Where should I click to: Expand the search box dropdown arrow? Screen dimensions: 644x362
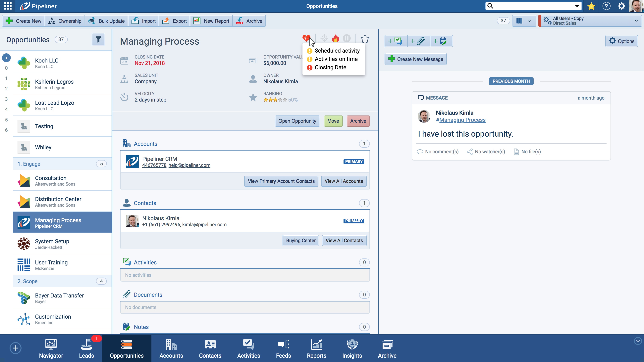point(577,6)
